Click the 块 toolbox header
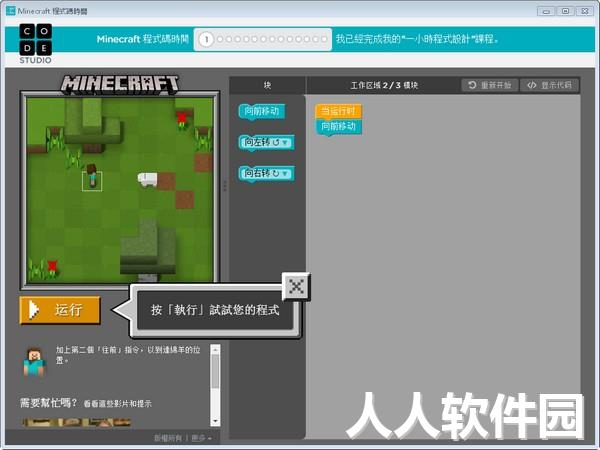Screen dimensions: 600x450 [x=267, y=85]
